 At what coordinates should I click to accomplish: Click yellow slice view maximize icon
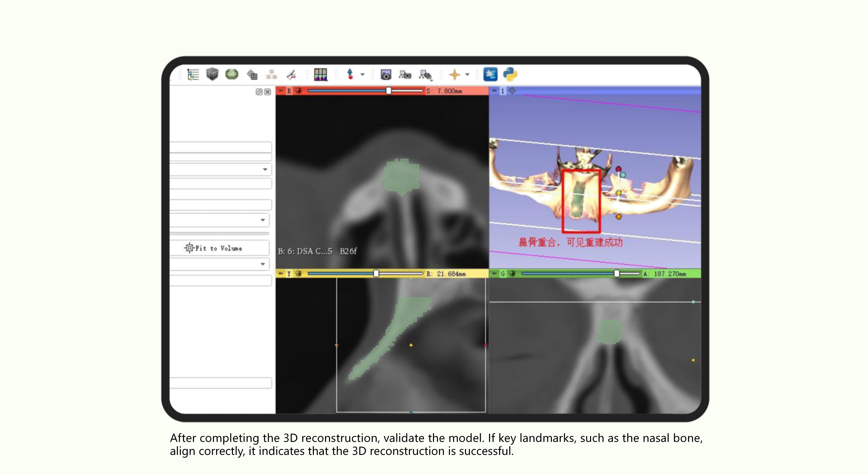[298, 274]
